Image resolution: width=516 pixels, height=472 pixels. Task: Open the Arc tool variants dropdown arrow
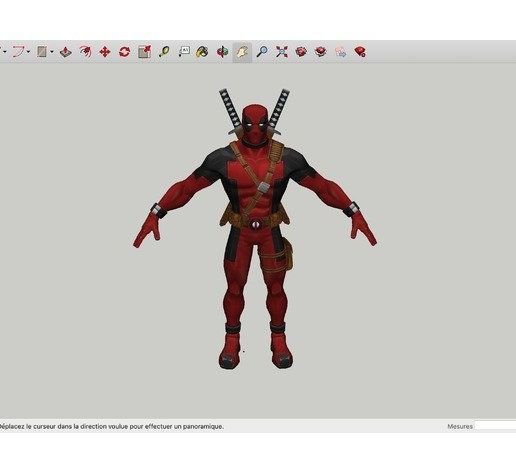click(28, 52)
